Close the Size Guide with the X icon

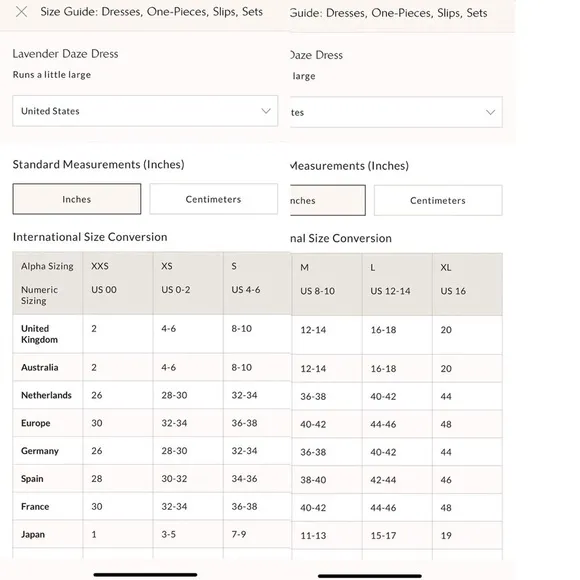coord(21,12)
